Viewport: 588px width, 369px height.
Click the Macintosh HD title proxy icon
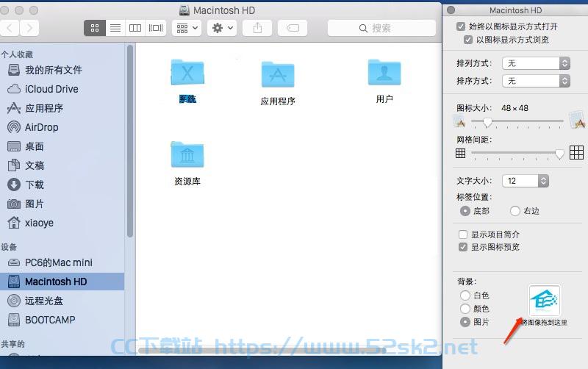(184, 10)
